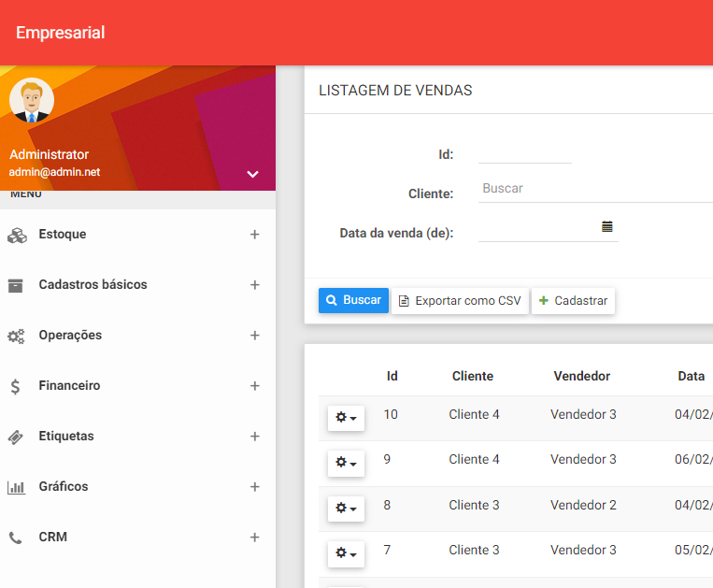The height and width of the screenshot is (588, 713).
Task: Click Vendedor 2 in sale row 8
Action: pyautogui.click(x=583, y=505)
